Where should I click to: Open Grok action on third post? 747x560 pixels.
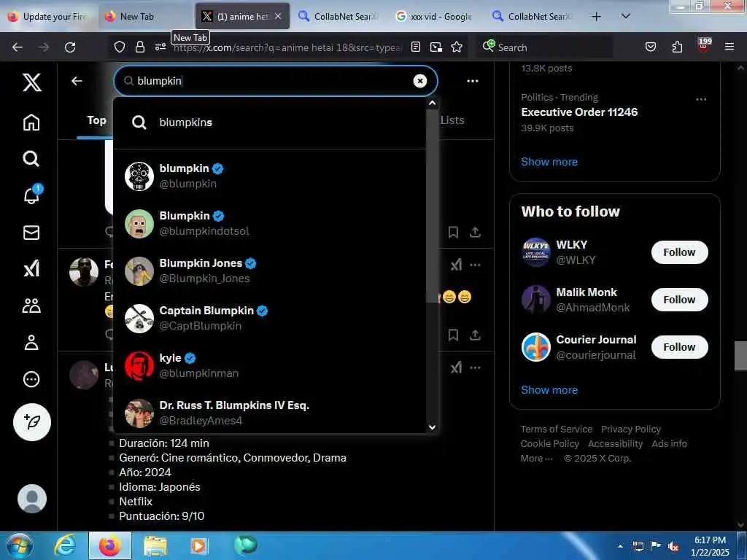click(x=457, y=367)
